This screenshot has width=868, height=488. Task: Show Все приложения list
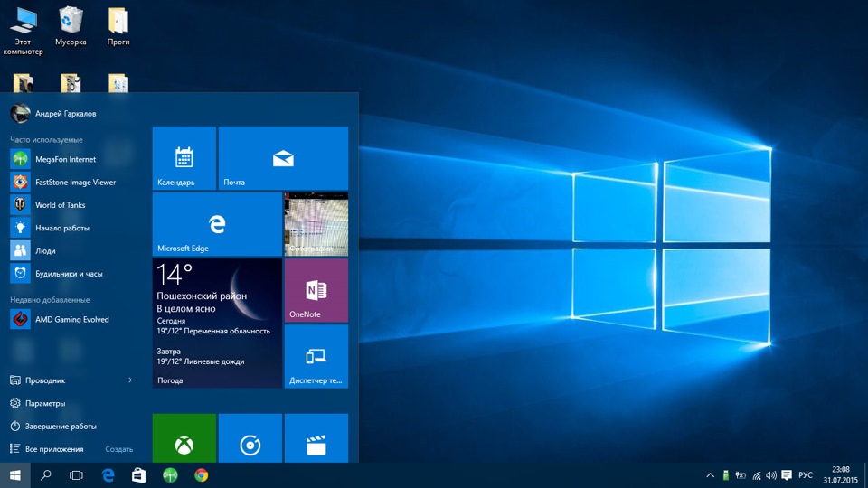47,449
